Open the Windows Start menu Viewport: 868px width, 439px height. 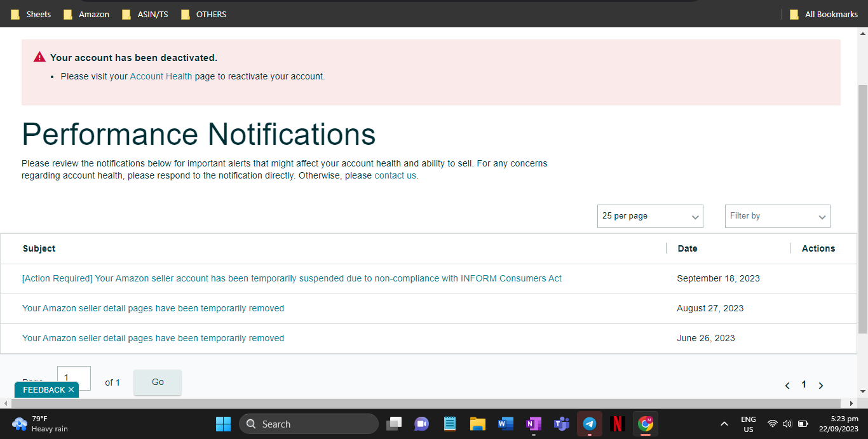tap(224, 424)
